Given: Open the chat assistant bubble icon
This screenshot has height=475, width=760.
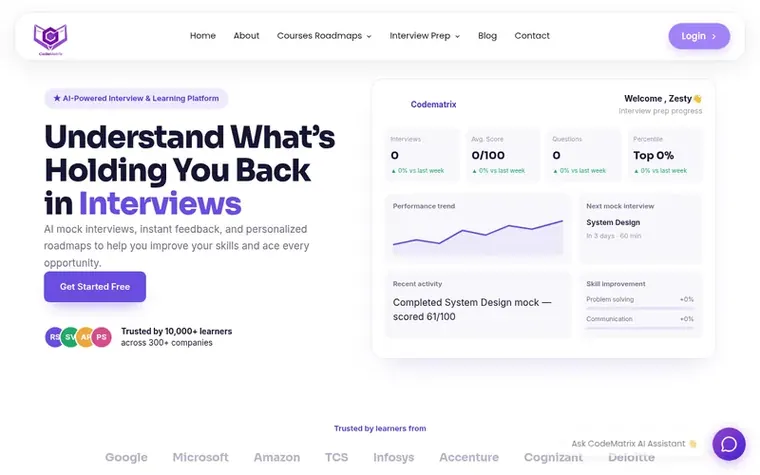Looking at the screenshot, I should pos(728,444).
